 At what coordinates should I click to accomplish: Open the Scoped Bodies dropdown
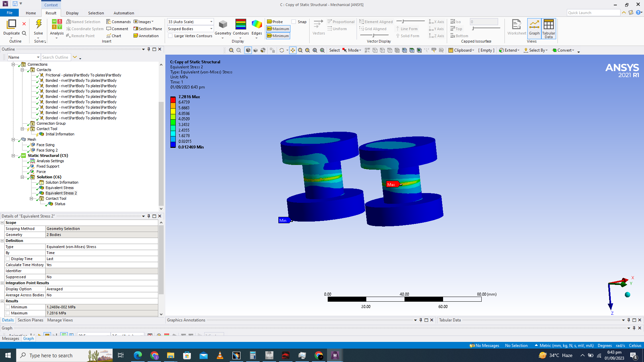pos(190,29)
